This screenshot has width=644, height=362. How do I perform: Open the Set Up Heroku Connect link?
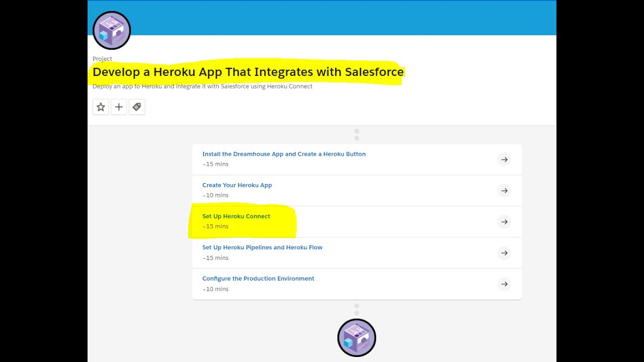coord(236,216)
